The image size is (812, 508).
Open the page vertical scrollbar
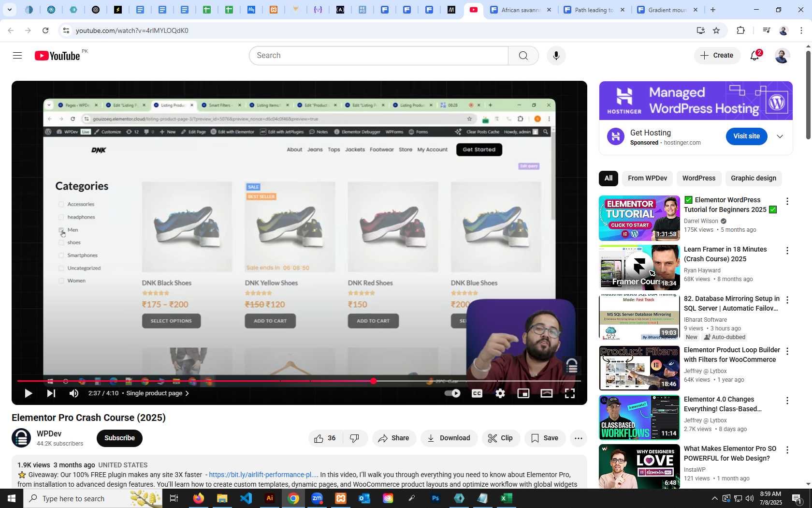(808, 95)
